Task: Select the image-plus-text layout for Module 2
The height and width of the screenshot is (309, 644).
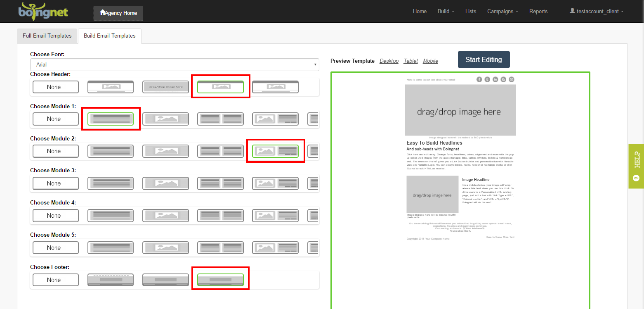Action: [x=275, y=151]
